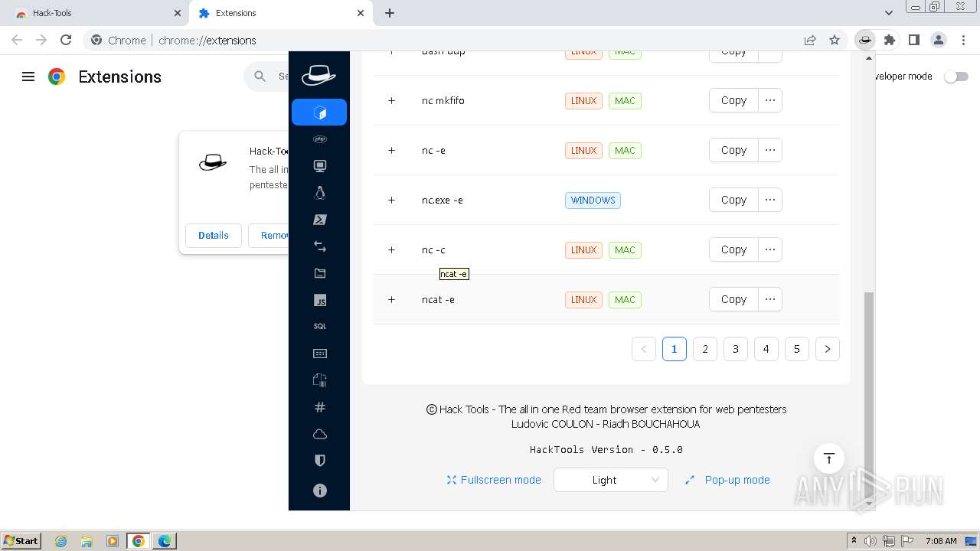Open the Linux commands penguin icon
The height and width of the screenshot is (551, 980).
320,193
